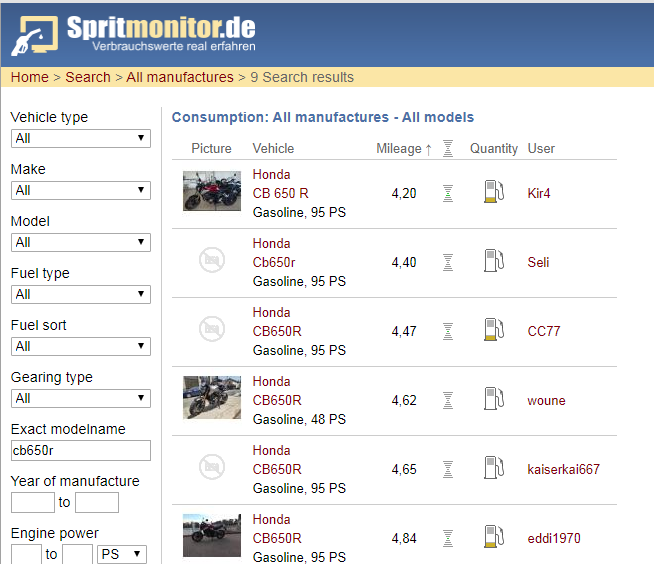Open user profile Kir4
This screenshot has width=654, height=564.
[539, 194]
